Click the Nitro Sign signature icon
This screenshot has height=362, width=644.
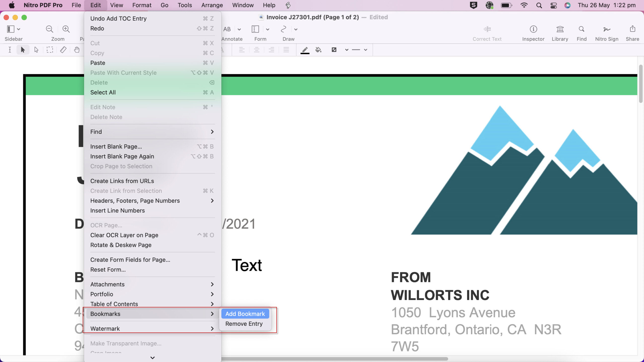[607, 29]
